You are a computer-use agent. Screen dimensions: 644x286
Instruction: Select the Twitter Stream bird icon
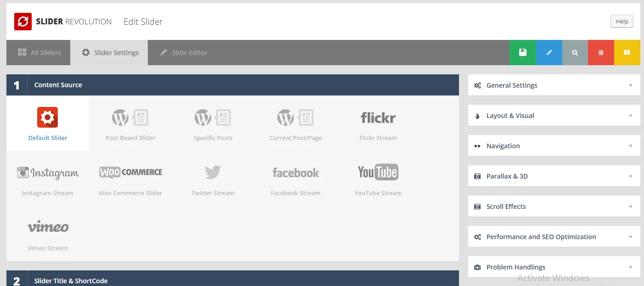tap(213, 173)
